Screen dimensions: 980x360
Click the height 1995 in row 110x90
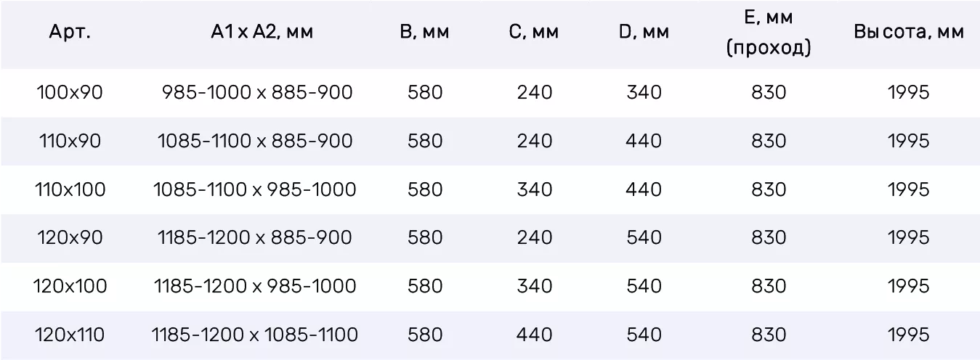[909, 141]
